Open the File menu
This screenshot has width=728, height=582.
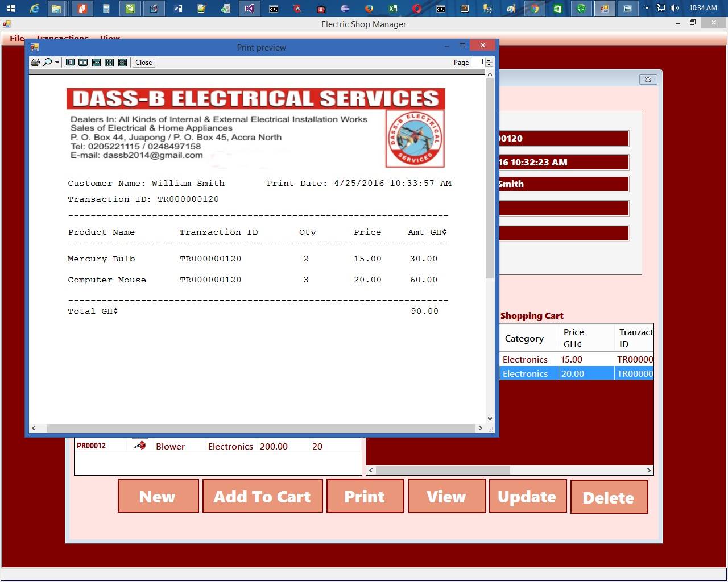click(x=16, y=38)
